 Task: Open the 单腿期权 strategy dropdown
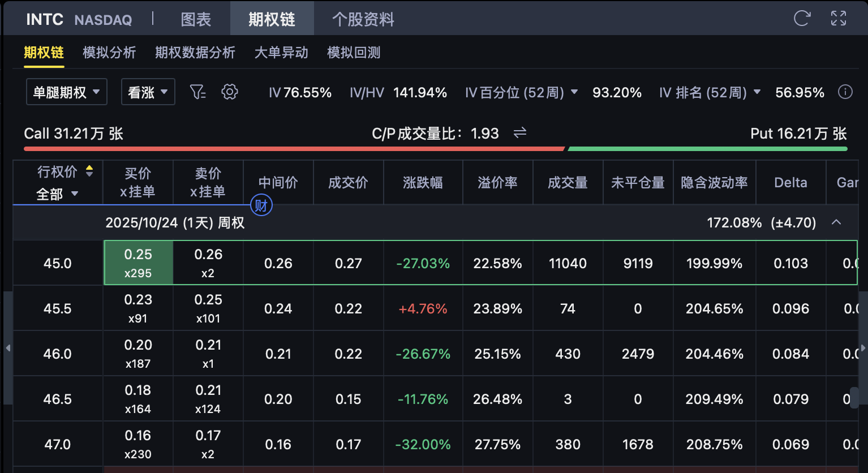67,92
